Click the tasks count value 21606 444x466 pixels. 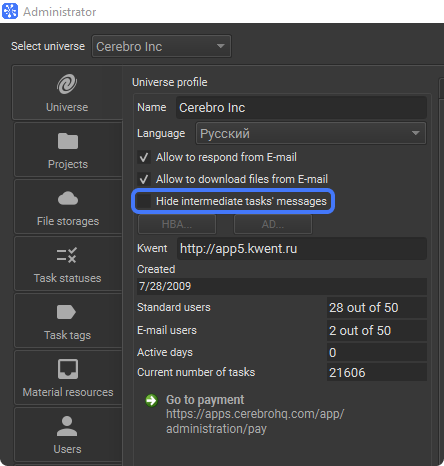click(x=377, y=372)
